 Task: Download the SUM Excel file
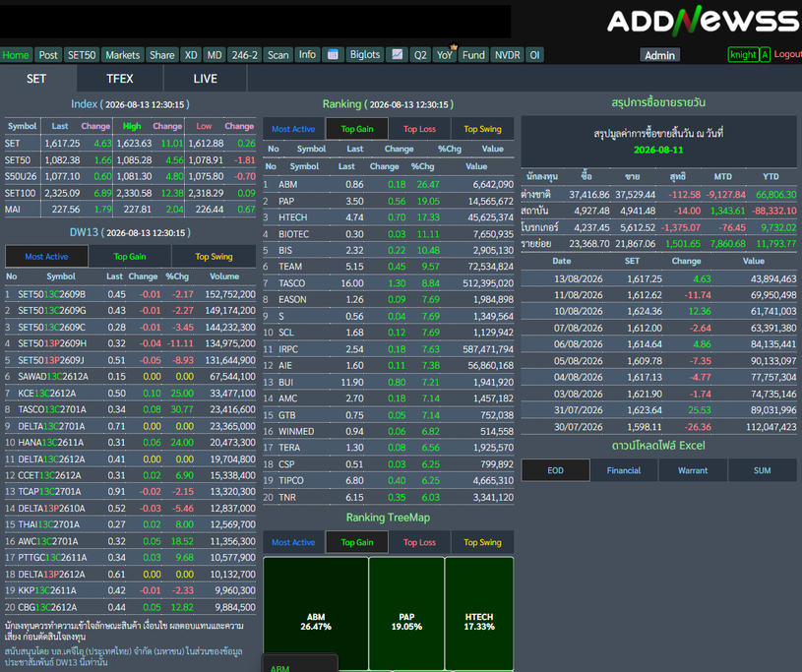pos(762,470)
